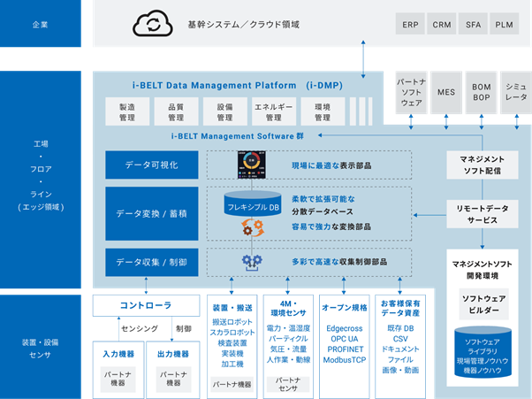This screenshot has width=532, height=399.
Task: Click the センシング label
Action: click(x=140, y=329)
